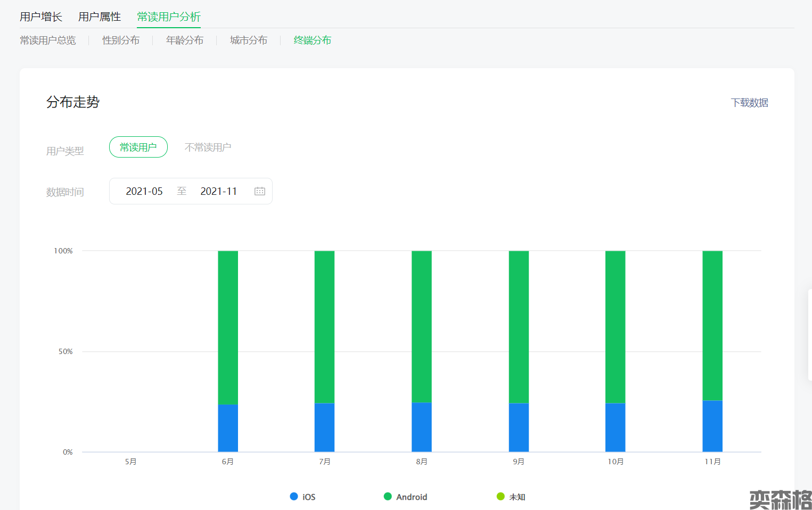
Task: Open the 城市分布 sub-tab
Action: 249,40
